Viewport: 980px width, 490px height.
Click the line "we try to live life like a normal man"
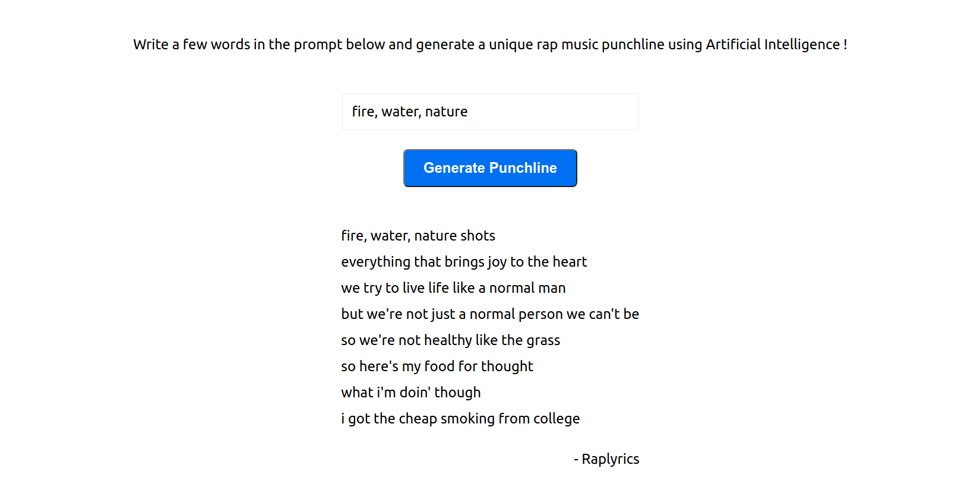[453, 288]
